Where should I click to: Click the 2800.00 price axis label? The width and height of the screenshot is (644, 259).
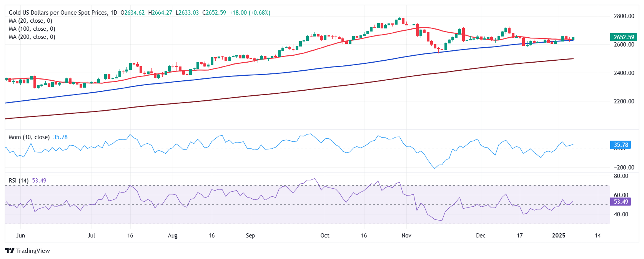(624, 16)
